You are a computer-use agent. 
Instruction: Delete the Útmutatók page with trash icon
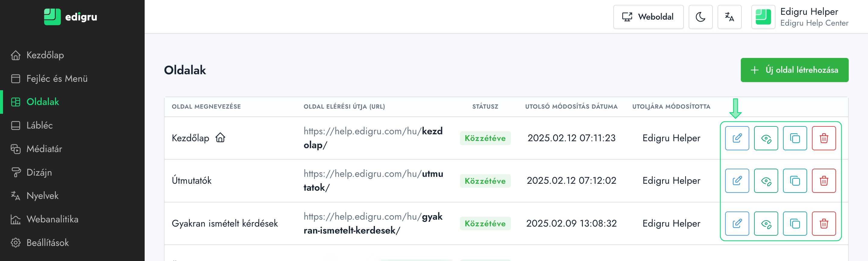click(823, 181)
